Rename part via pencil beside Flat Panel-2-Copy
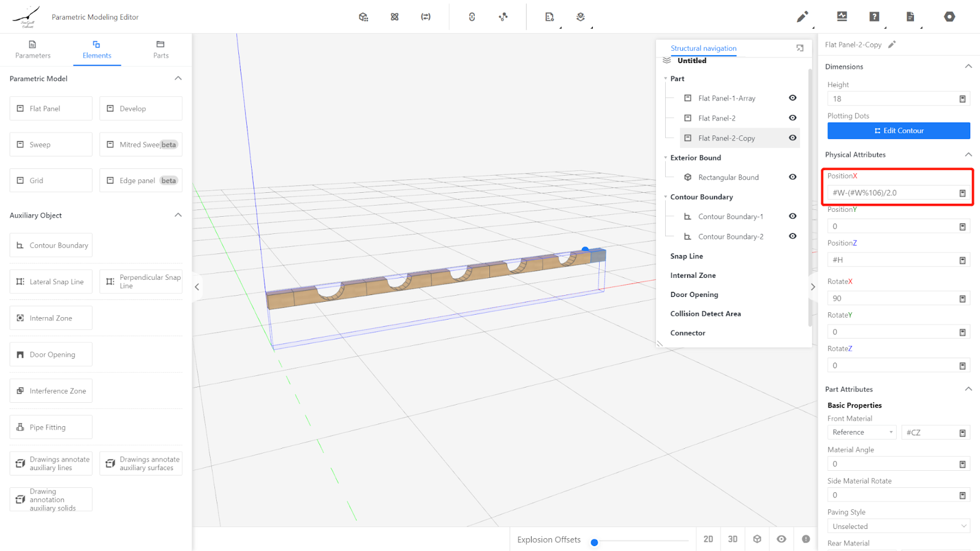Screen dimensions: 980x551 (x=892, y=45)
